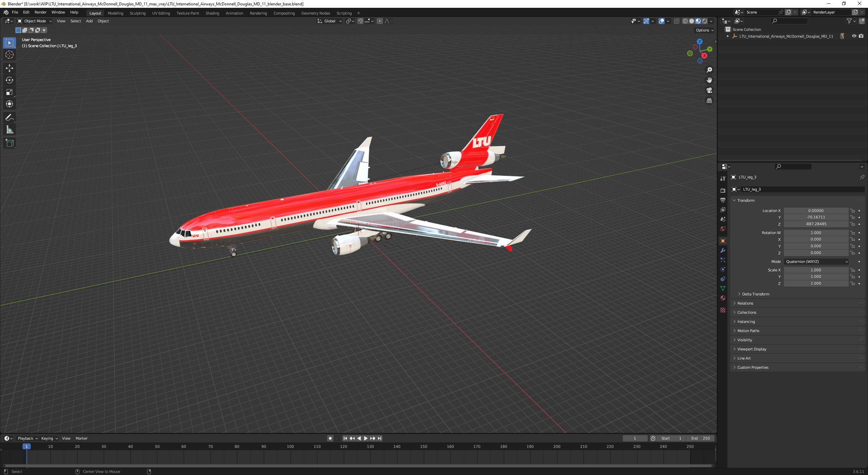Toggle the camera view icon

click(x=709, y=90)
